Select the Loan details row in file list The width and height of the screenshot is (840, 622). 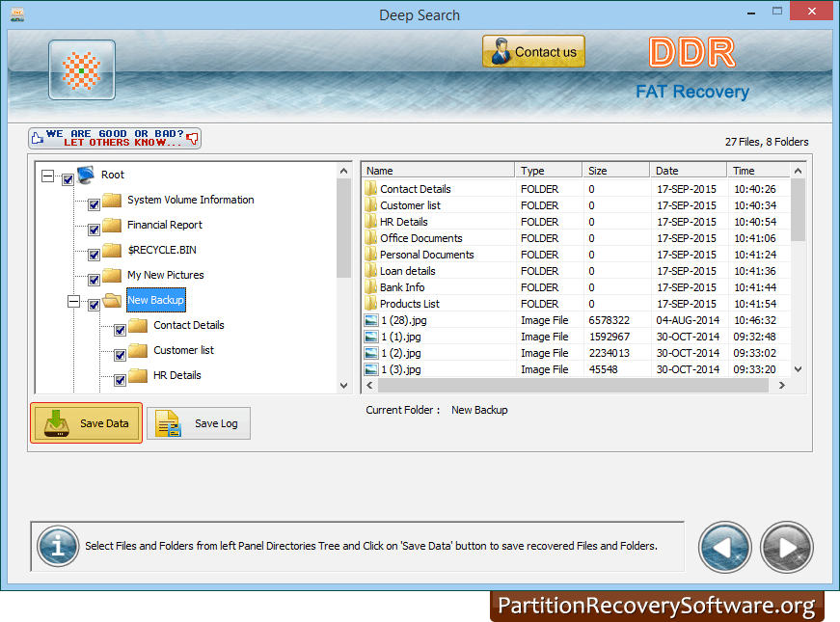tap(577, 271)
